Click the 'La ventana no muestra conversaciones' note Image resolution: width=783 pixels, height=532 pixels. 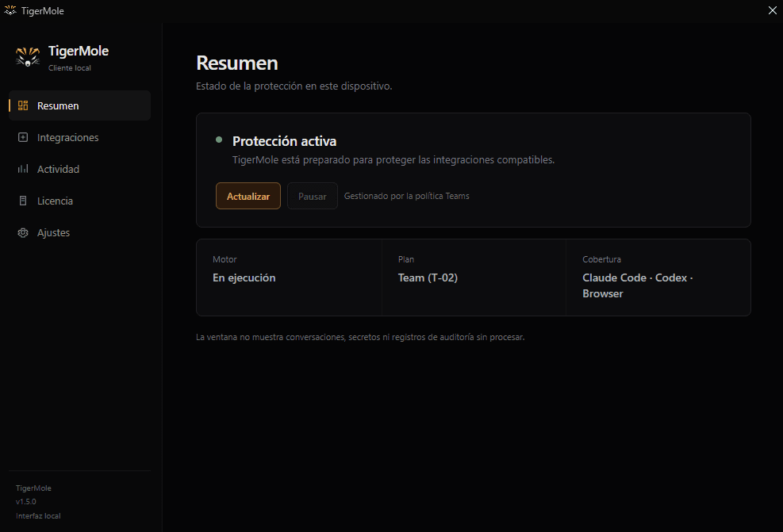(x=360, y=337)
